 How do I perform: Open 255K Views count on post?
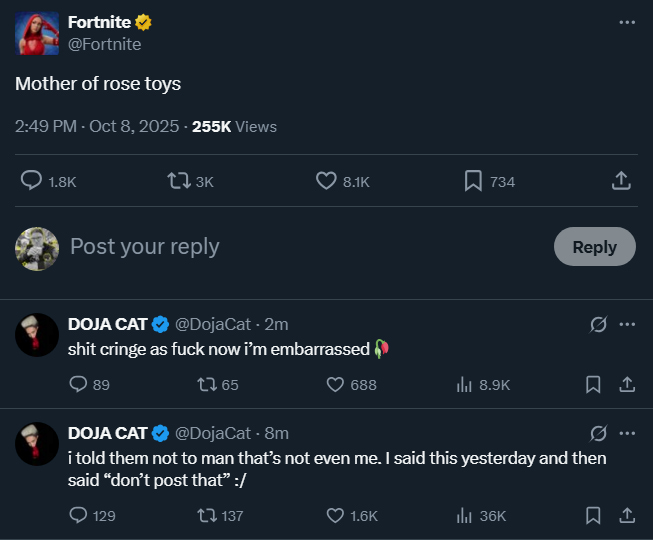(234, 127)
